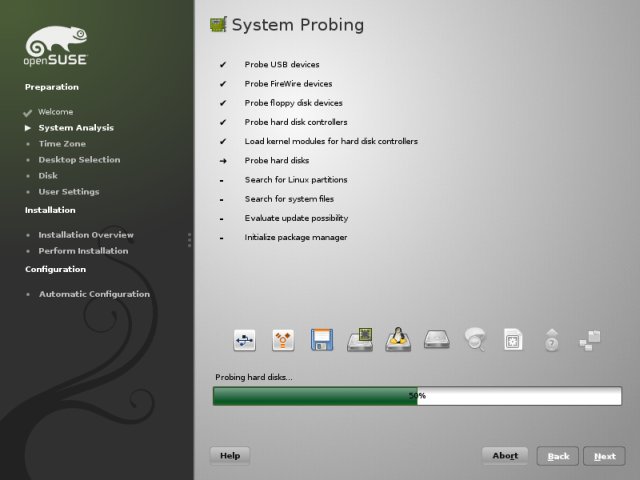This screenshot has width=640, height=480.
Task: Click the triangle marker beside System Analysis
Action: coord(28,128)
